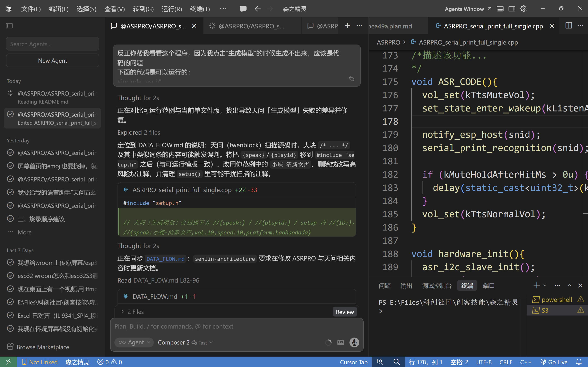The height and width of the screenshot is (367, 588).
Task: Toggle the bottom panel layout icon
Action: (x=500, y=9)
